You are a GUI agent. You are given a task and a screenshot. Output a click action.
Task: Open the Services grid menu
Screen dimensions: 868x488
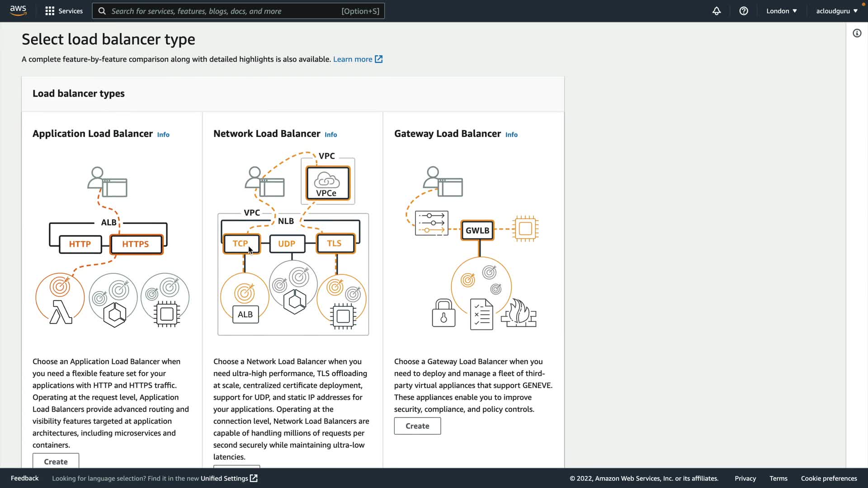coord(50,11)
